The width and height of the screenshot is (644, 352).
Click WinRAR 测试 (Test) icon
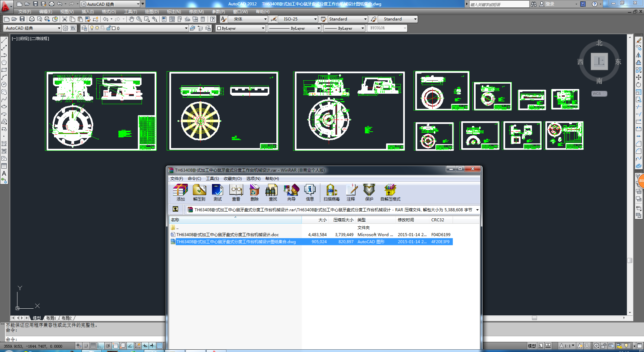click(218, 192)
